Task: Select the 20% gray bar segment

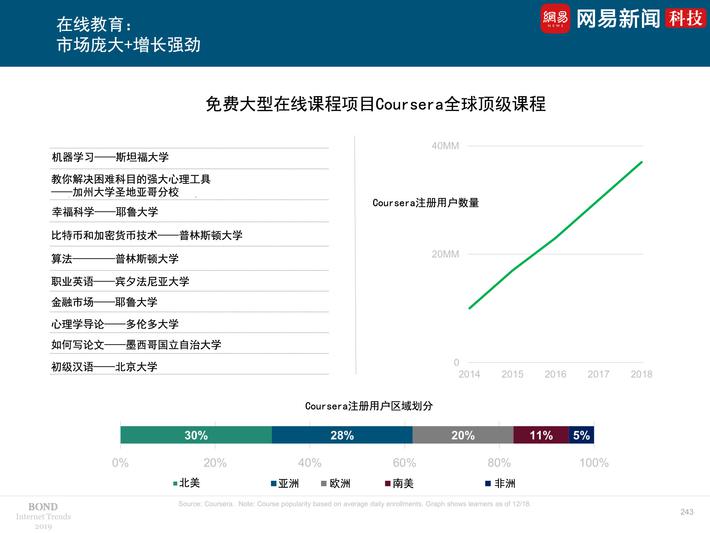Action: (x=462, y=435)
